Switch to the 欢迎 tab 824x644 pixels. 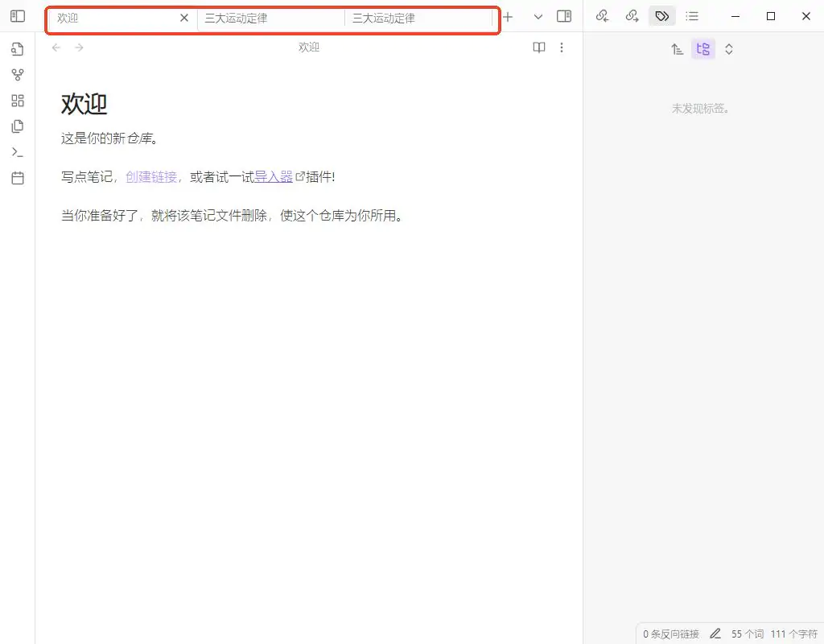pos(113,18)
